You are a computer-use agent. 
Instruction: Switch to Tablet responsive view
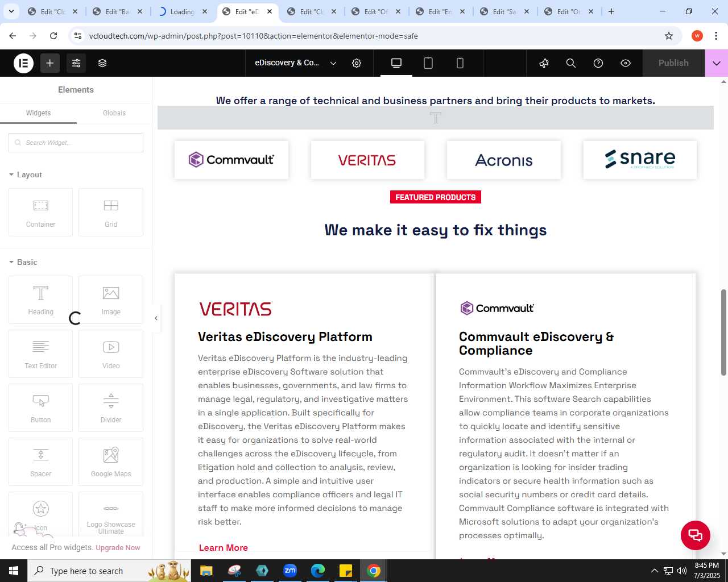428,63
